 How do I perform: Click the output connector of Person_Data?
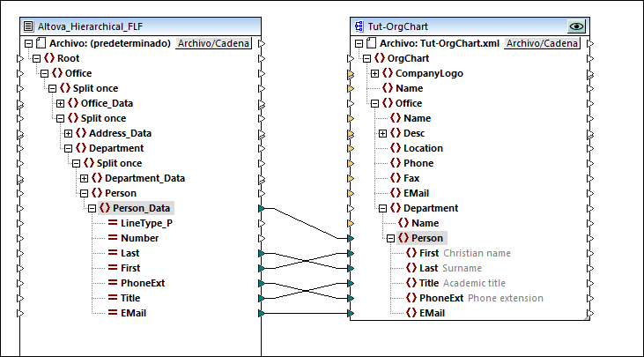(260, 208)
